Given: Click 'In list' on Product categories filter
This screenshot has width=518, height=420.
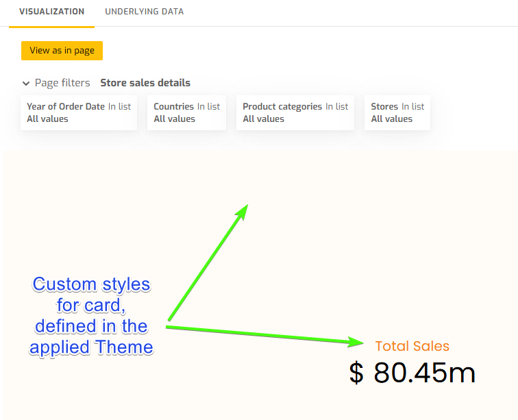Looking at the screenshot, I should tap(336, 107).
